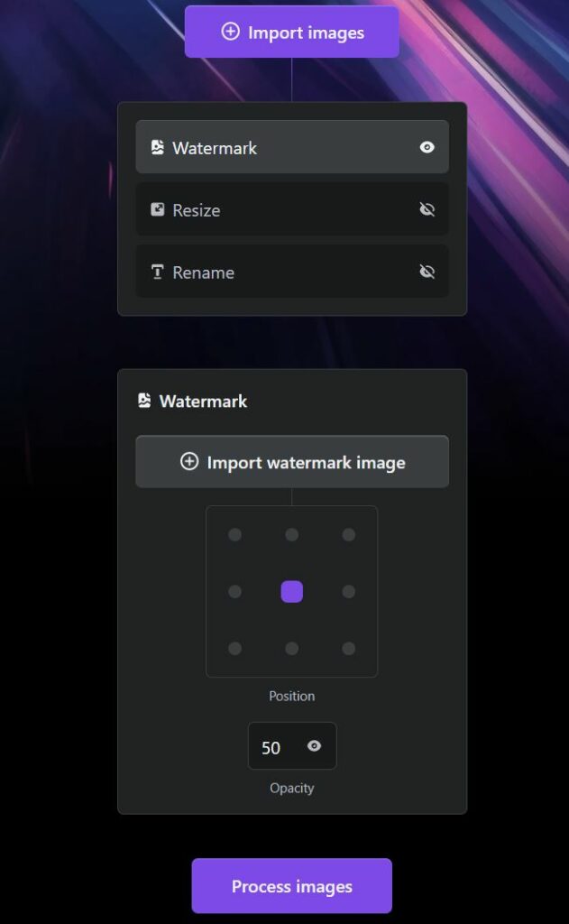Click the plus icon on Import watermark image
Screen dimensions: 569x924
pos(189,461)
